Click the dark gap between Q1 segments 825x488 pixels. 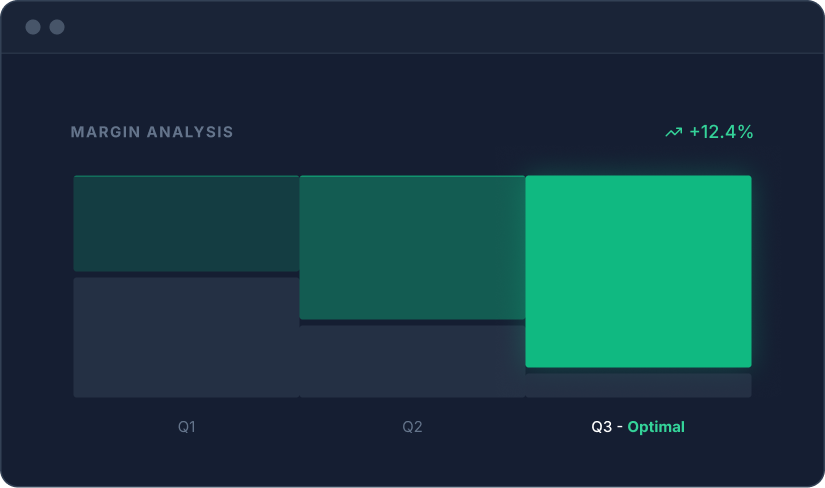coord(186,274)
